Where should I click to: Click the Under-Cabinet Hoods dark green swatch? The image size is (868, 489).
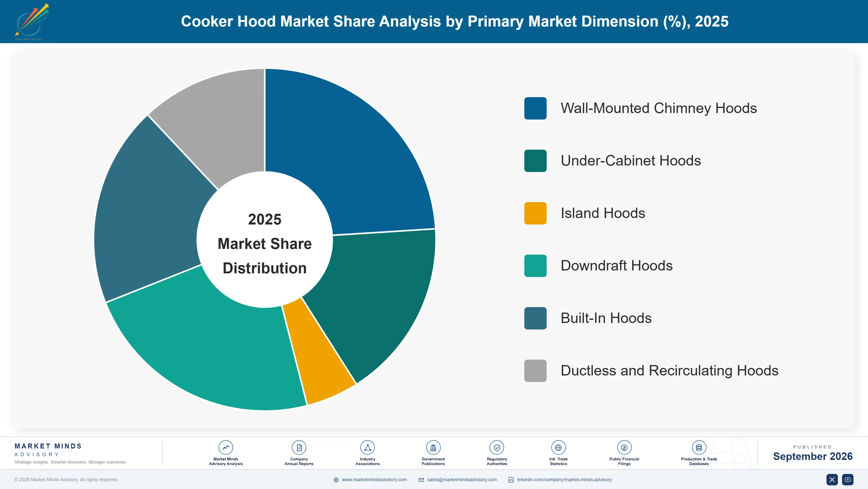[x=535, y=161]
